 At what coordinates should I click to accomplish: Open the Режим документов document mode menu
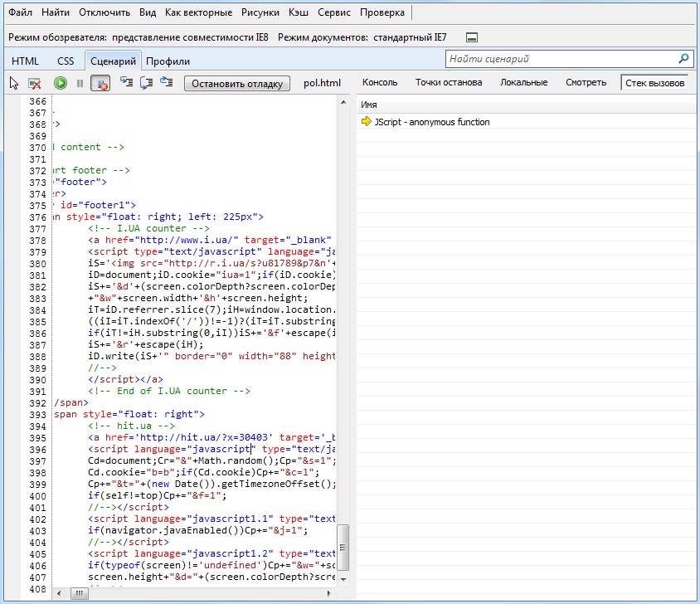(362, 37)
